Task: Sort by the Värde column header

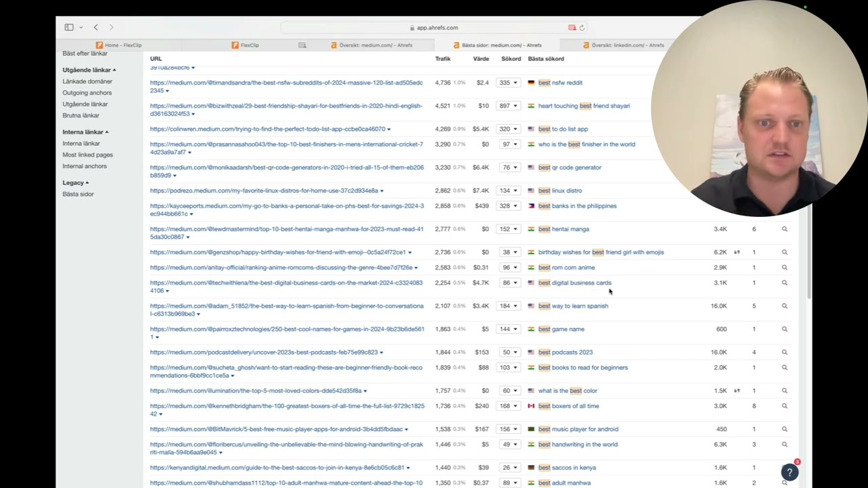Action: coord(481,59)
